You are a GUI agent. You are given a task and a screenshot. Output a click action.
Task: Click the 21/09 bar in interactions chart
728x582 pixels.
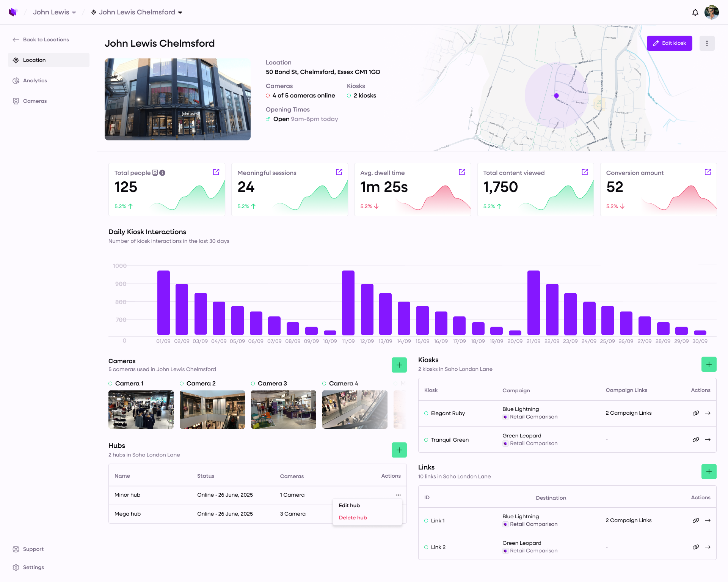(x=533, y=303)
